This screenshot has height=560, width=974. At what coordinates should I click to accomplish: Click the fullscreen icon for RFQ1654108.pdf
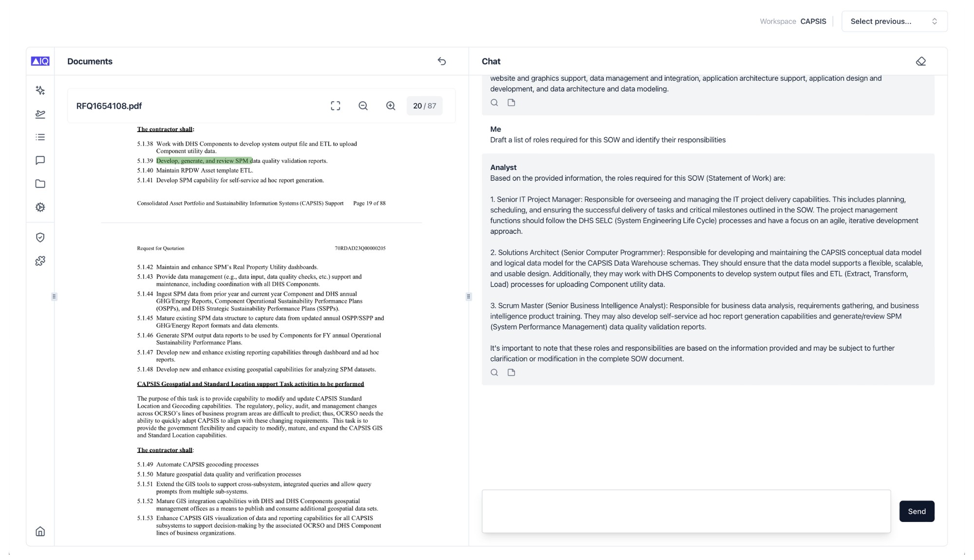click(x=336, y=106)
